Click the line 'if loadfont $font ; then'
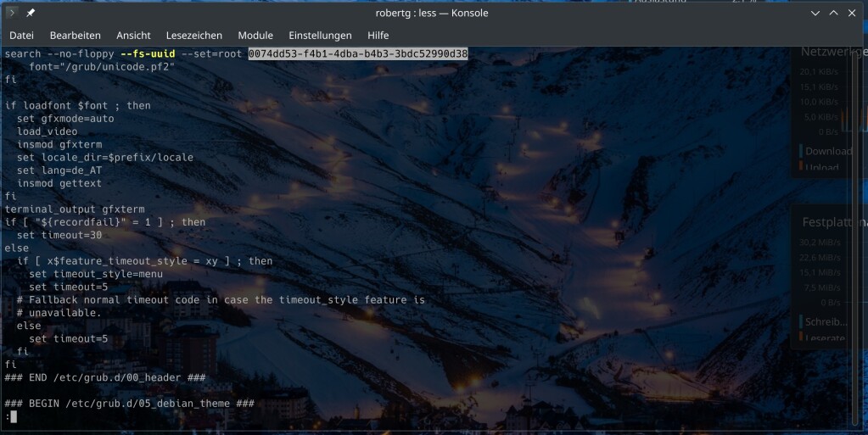This screenshot has width=868, height=435. 77,106
